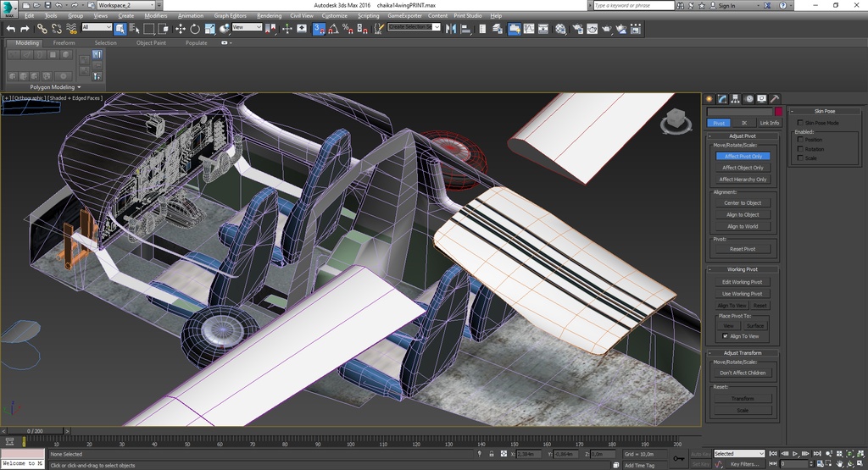Enable Skin Pose Mode checkbox
The height and width of the screenshot is (470, 868).
[800, 123]
